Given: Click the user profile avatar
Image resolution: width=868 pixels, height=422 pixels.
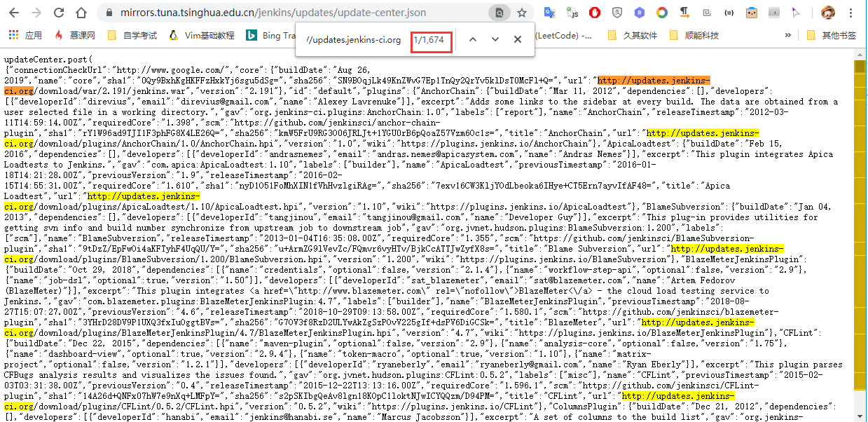Looking at the screenshot, I should click(827, 13).
